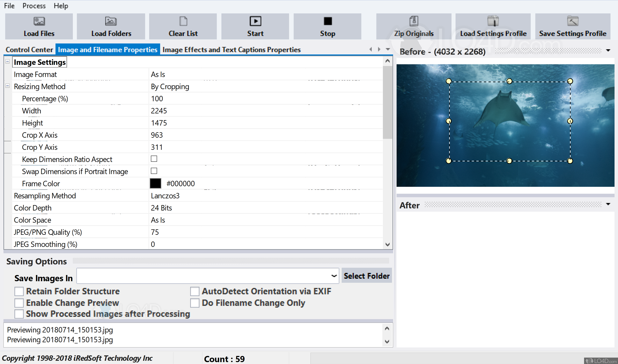Enable Keep Dimension Ratio Aspect
Screen dimensions: 618x364
tap(154, 159)
